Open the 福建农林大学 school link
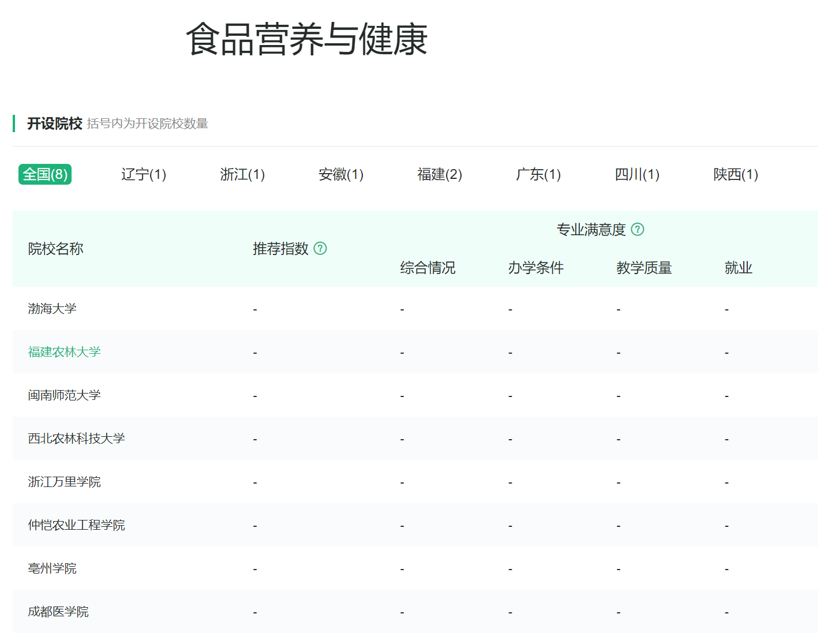828x644 pixels. tap(65, 351)
